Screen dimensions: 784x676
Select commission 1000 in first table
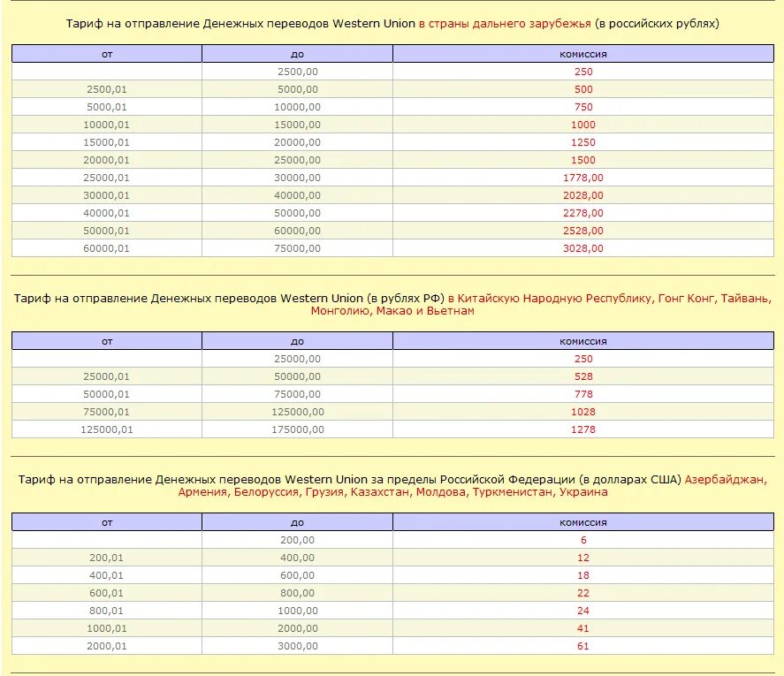point(583,125)
